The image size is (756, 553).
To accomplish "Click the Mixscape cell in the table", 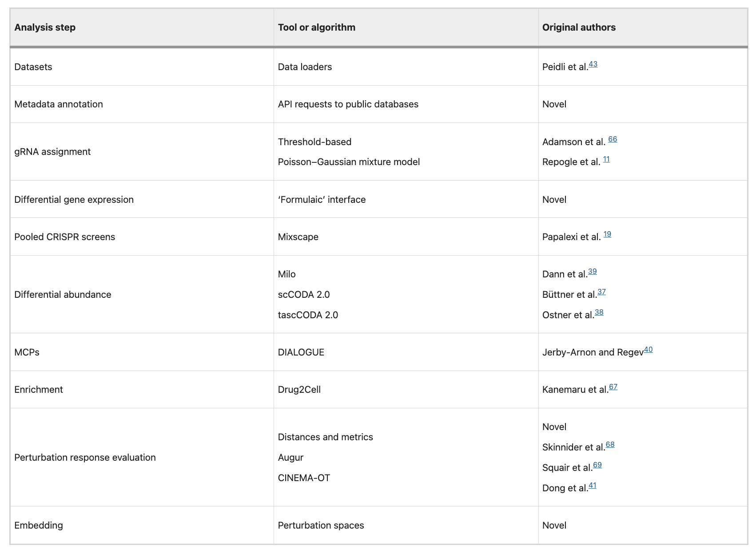I will (x=298, y=237).
